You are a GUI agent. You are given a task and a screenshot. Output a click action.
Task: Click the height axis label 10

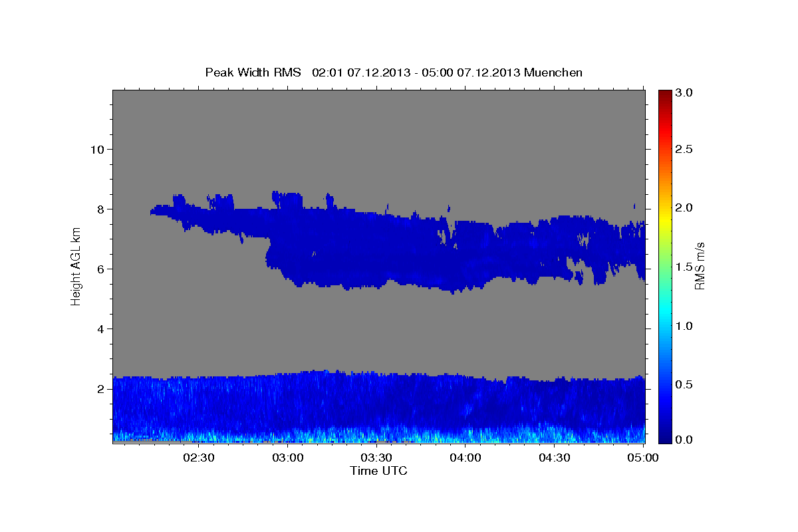[96, 149]
